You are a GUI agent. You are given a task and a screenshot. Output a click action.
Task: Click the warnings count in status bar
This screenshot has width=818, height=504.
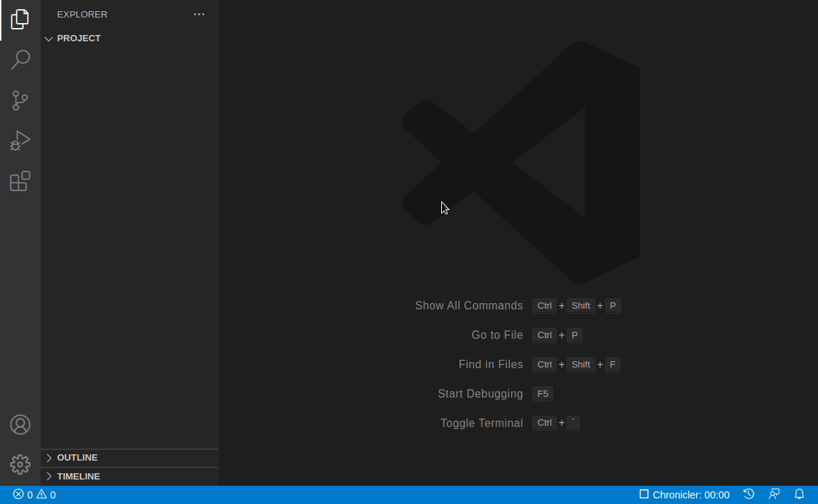[x=46, y=495]
